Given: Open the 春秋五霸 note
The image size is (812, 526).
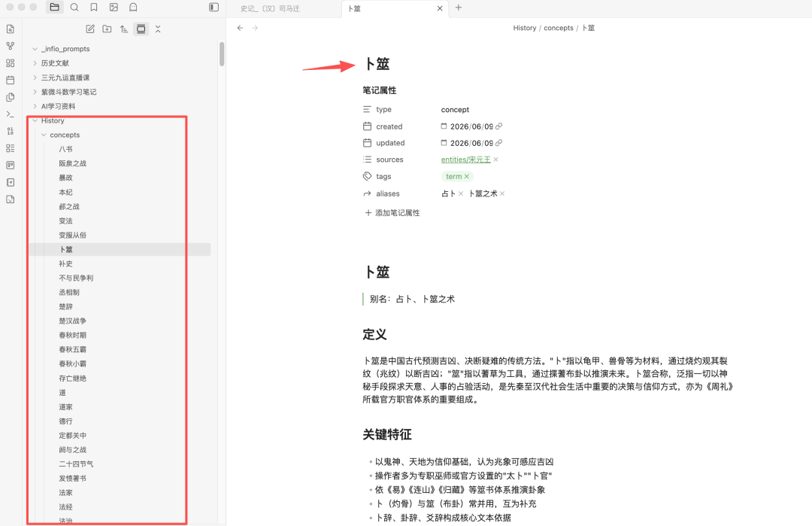Looking at the screenshot, I should click(72, 349).
